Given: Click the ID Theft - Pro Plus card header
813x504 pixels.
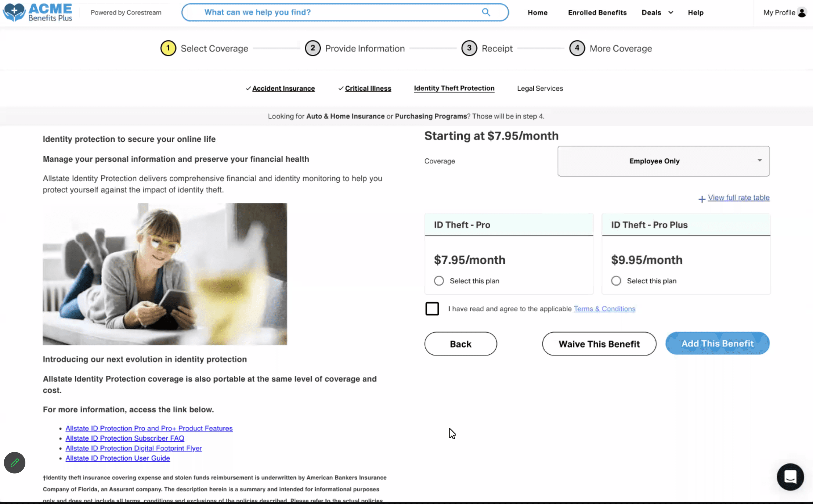Looking at the screenshot, I should [x=686, y=225].
